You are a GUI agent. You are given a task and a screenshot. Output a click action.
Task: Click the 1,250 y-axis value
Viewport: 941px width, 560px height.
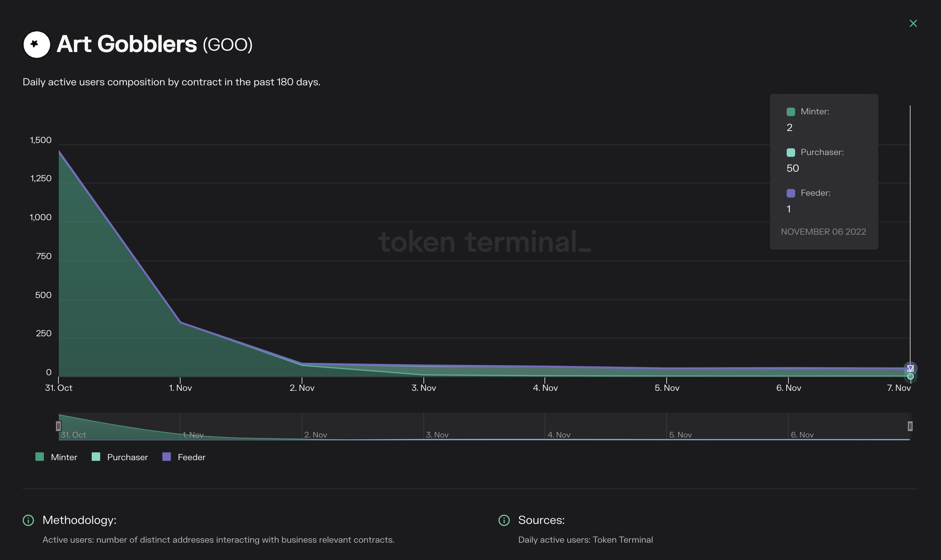pyautogui.click(x=41, y=178)
